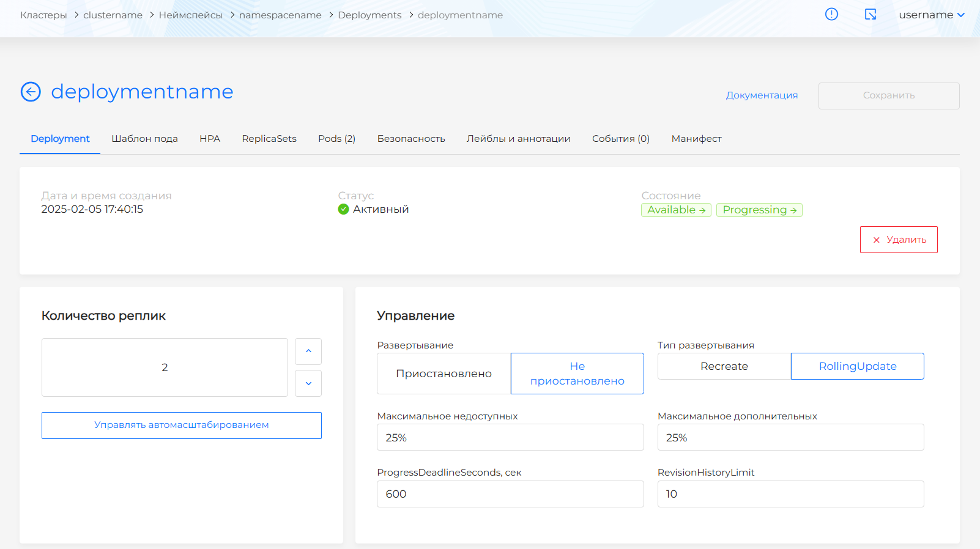980x549 pixels.
Task: Choose RollingUpdate deployment type
Action: 857,366
